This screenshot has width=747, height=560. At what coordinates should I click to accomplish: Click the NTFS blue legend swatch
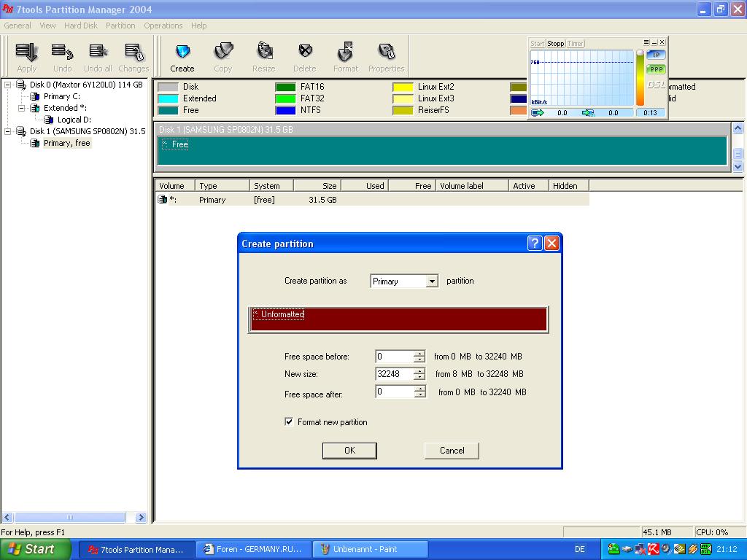point(285,111)
